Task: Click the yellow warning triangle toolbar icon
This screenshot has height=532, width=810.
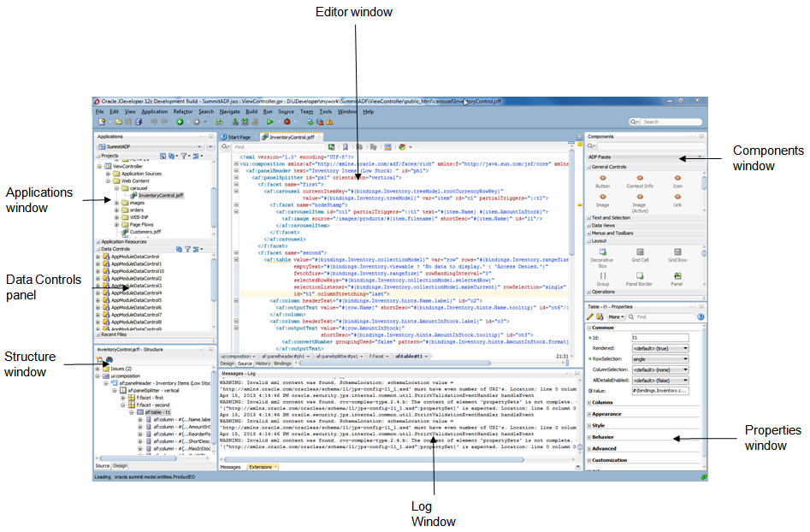Action: tap(329, 122)
